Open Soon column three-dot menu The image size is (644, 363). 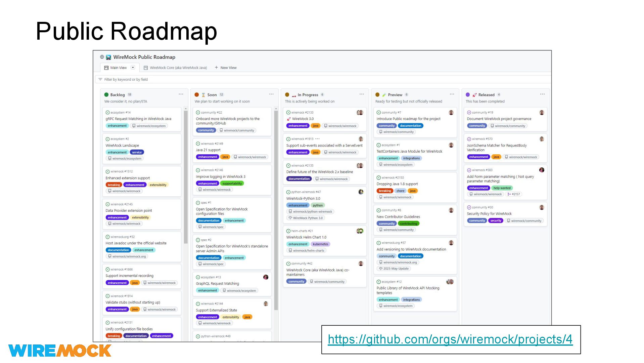click(271, 94)
